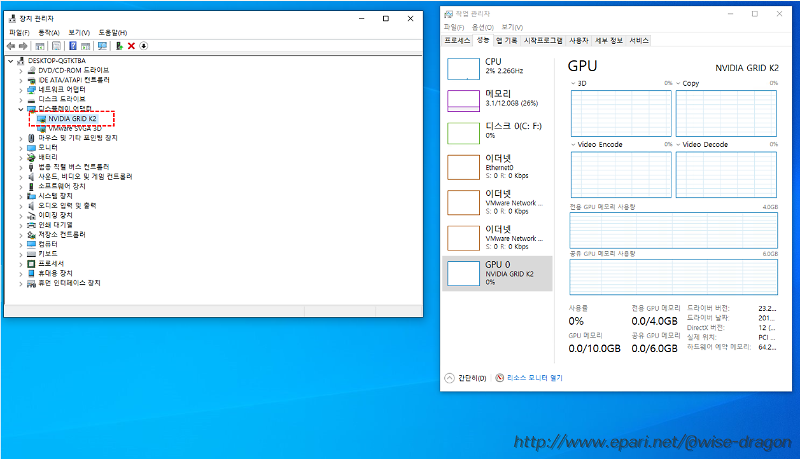Select the 인쇄 대기열 printer icon
This screenshot has width=800, height=459.
(x=31, y=225)
